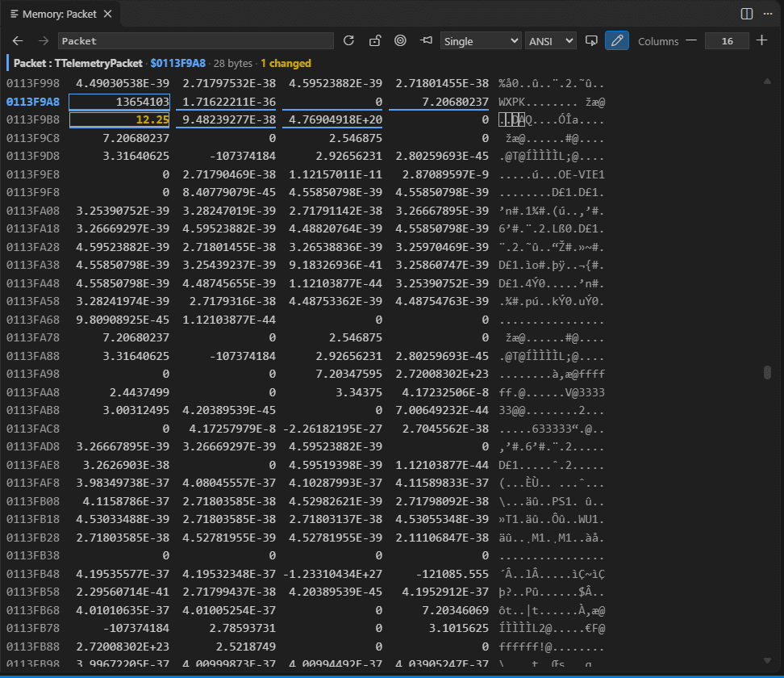Click the target circle icon
Image resolution: width=784 pixels, height=678 pixels.
tap(400, 41)
